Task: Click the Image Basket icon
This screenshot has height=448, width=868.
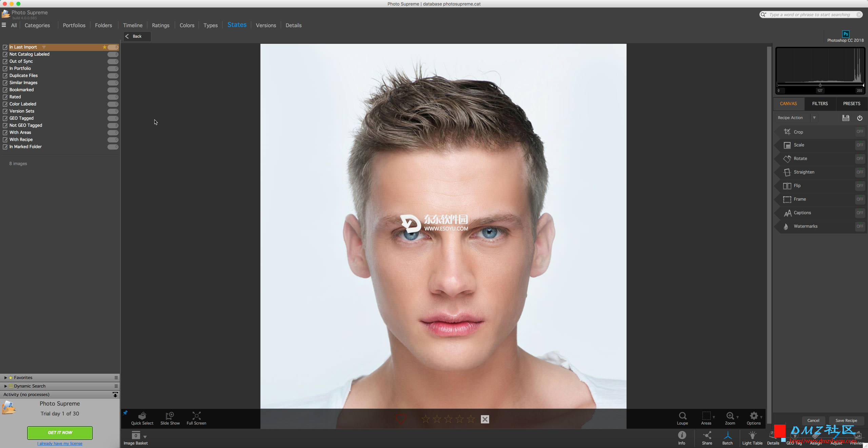Action: point(136,435)
